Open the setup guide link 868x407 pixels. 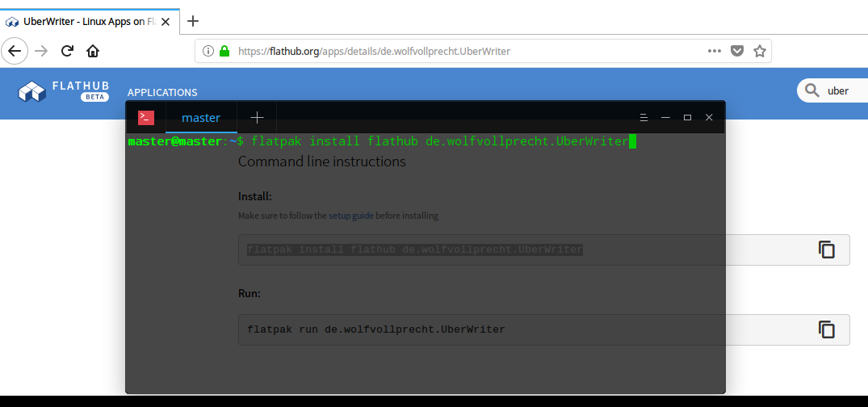pyautogui.click(x=351, y=216)
